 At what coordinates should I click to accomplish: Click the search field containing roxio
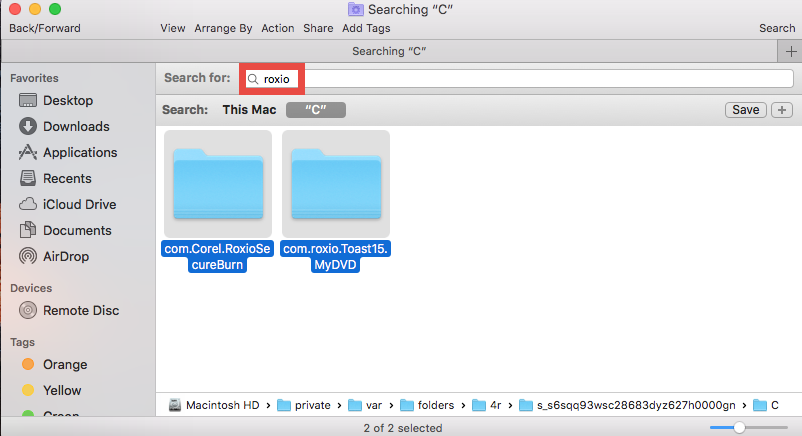point(519,79)
